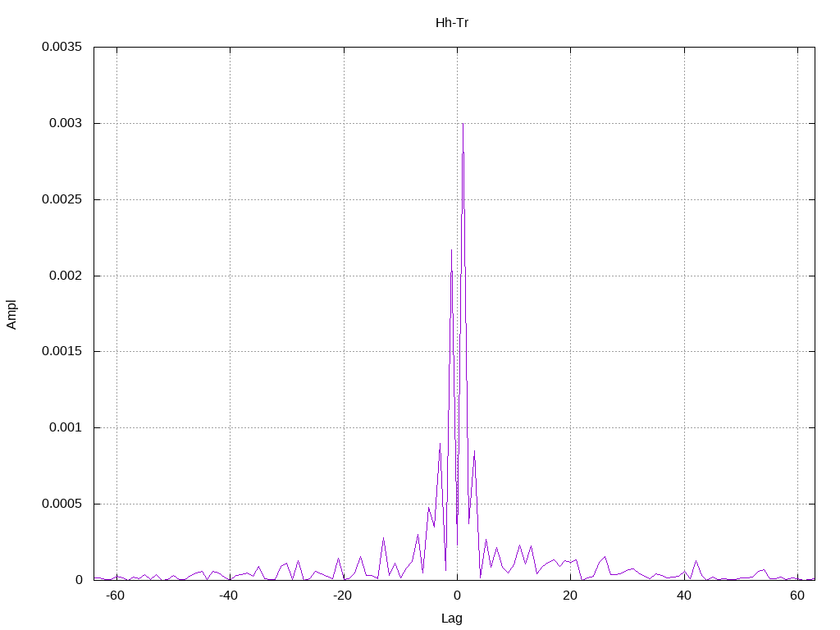Image resolution: width=840 pixels, height=630 pixels.
Task: Click the tallest purple peak reaching 0.003
Action: (x=463, y=126)
